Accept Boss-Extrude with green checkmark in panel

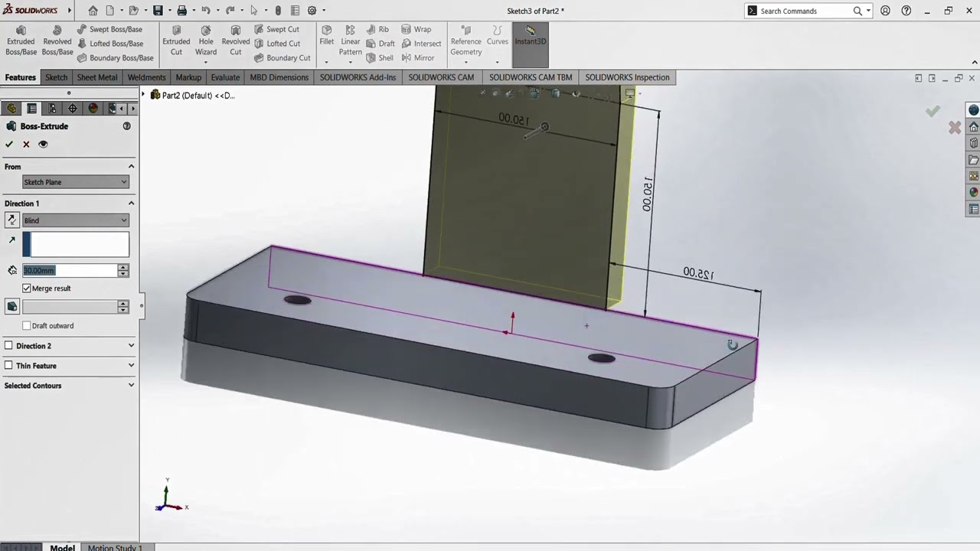(9, 144)
